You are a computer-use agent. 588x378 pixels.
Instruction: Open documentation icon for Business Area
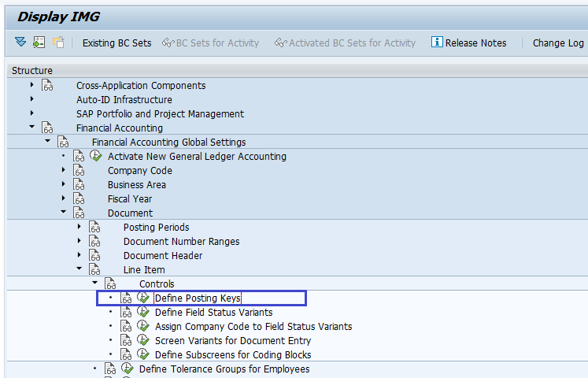click(79, 185)
